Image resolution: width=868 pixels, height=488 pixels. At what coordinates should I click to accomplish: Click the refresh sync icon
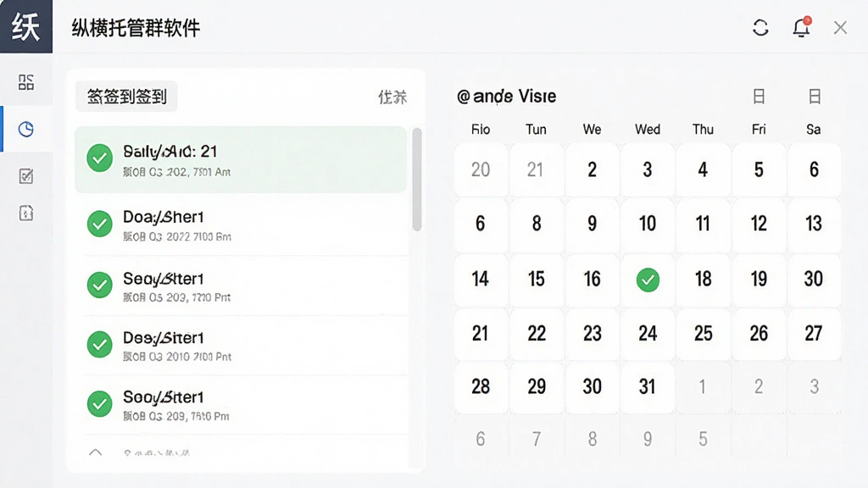point(760,28)
